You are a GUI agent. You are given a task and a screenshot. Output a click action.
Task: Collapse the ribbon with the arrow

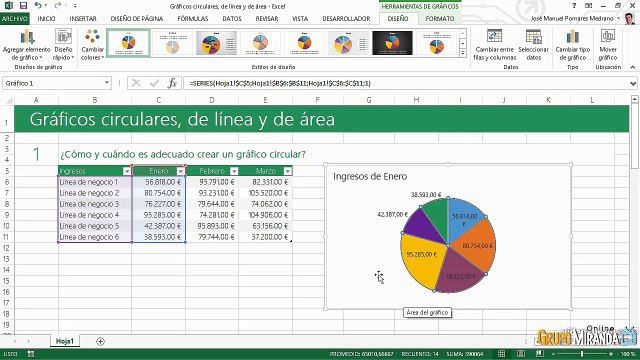point(633,67)
